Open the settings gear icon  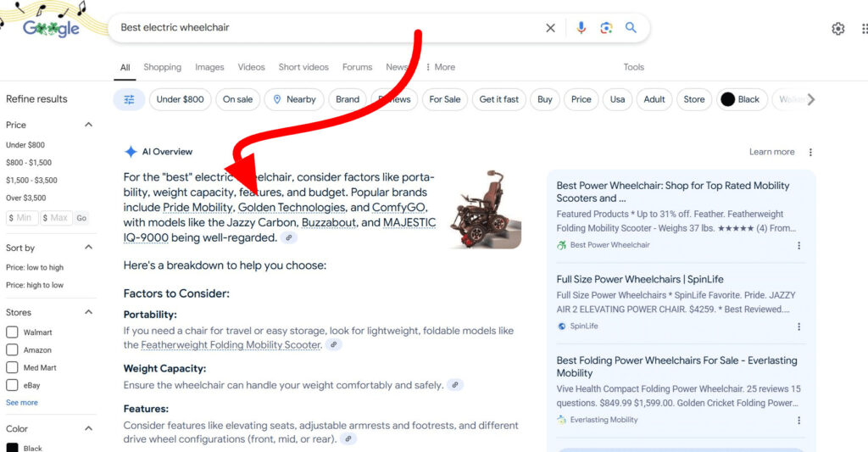click(837, 29)
